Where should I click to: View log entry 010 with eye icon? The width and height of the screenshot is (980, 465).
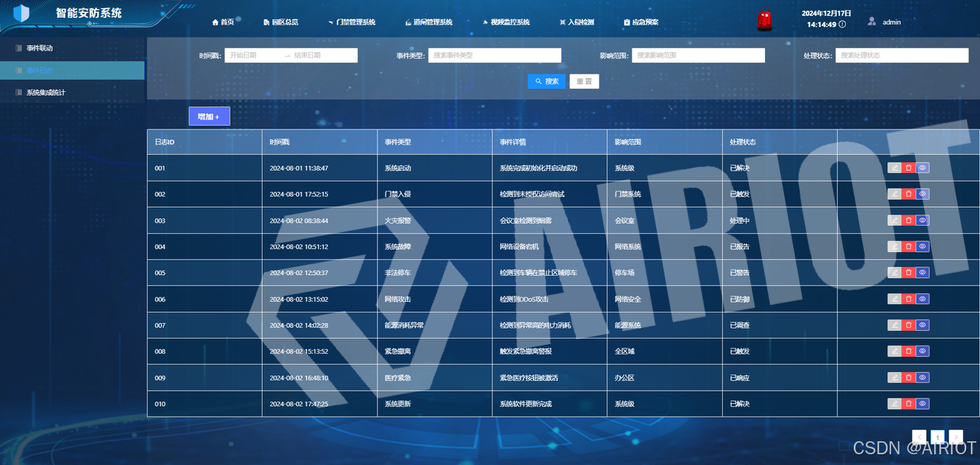923,404
